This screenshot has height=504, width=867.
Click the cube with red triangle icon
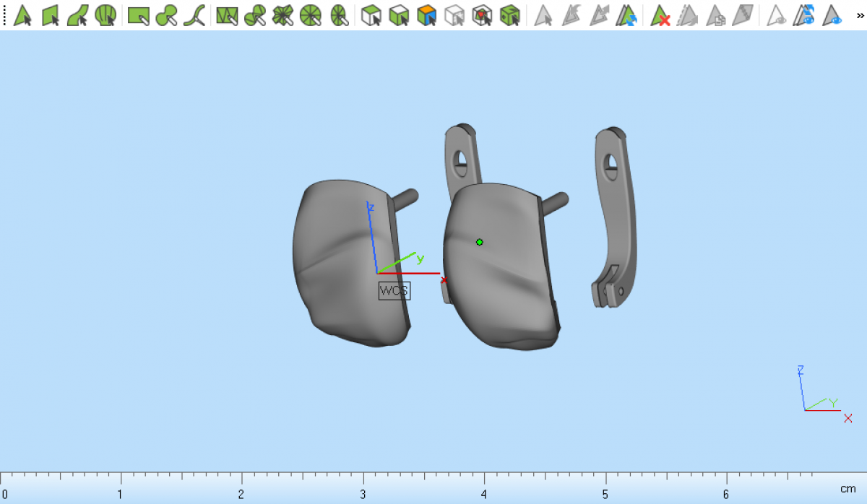tap(482, 15)
